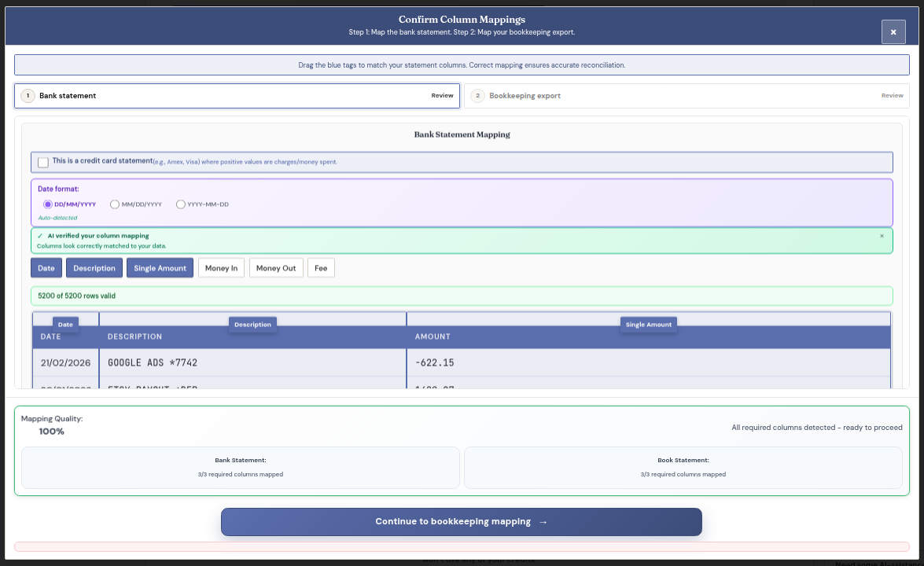Click the Money In tag
The height and width of the screenshot is (566, 924).
tap(221, 268)
